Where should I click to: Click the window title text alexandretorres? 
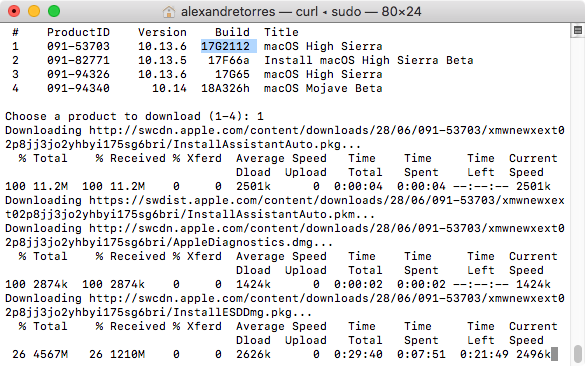[228, 12]
